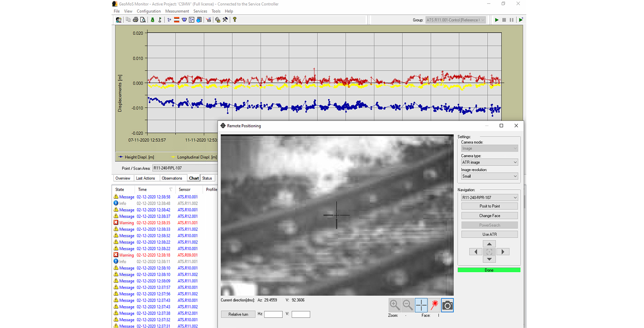
Task: Start measurement with green play button
Action: point(496,20)
